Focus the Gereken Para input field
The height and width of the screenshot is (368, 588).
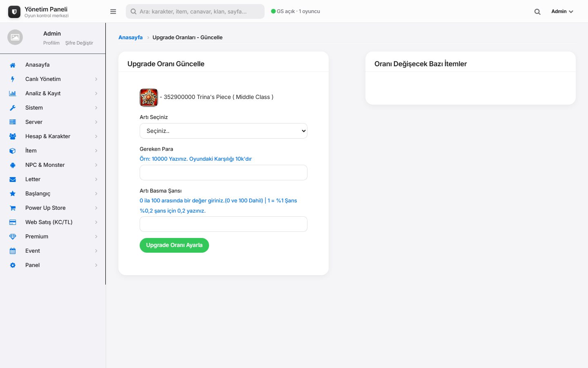click(x=223, y=173)
